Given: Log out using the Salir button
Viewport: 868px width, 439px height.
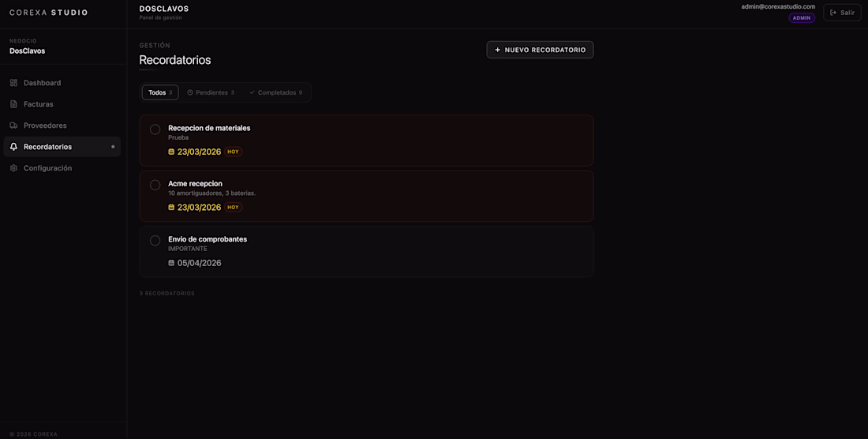Looking at the screenshot, I should point(842,13).
